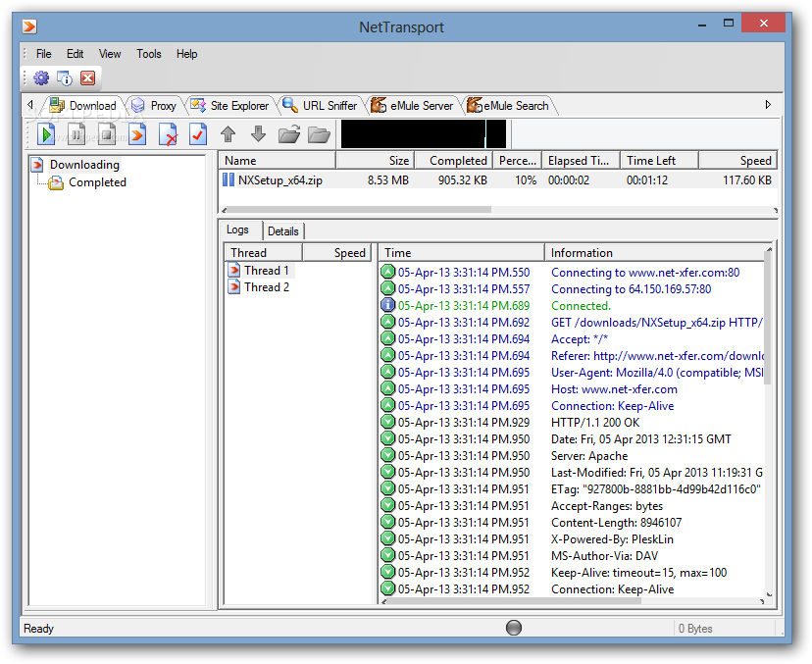Sort by Elapsed Time column header

[x=581, y=161]
